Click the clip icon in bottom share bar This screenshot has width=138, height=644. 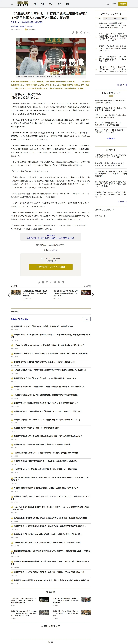(x=39, y=282)
